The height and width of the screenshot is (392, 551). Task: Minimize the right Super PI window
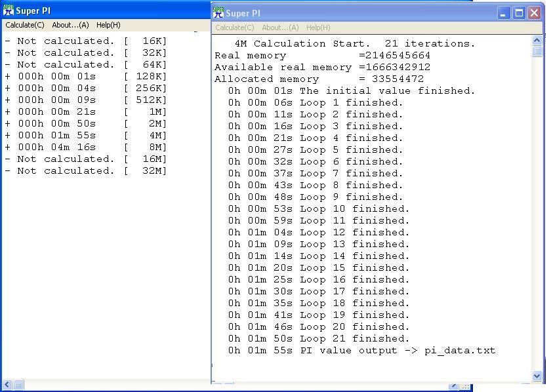(x=504, y=13)
